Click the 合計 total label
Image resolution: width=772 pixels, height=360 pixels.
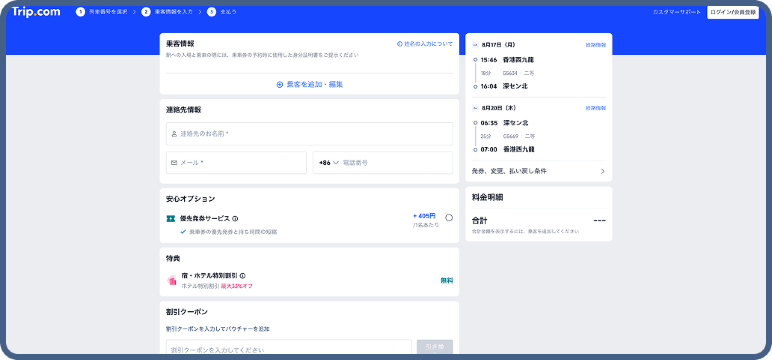(x=479, y=221)
